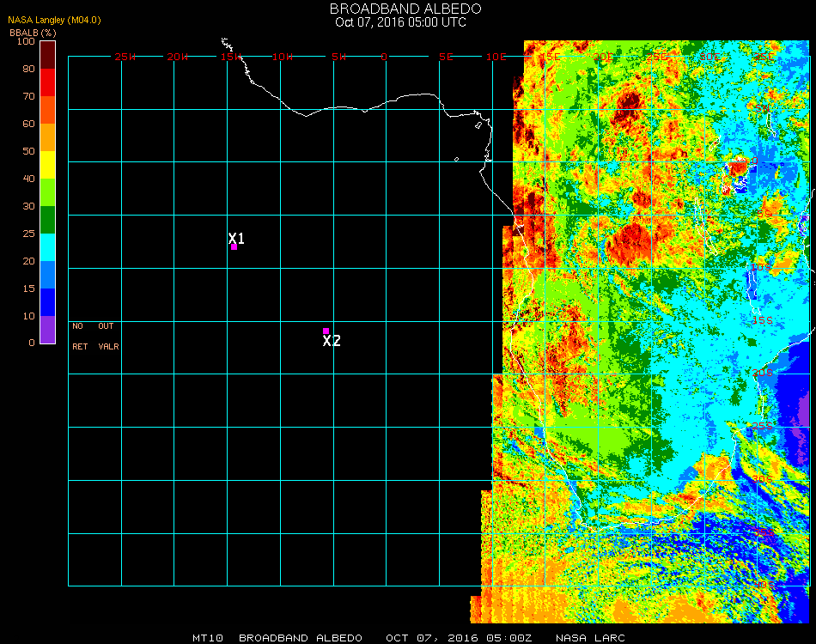Select the NASA Langley (M04.0) label
This screenshot has height=644, width=816.
point(54,20)
